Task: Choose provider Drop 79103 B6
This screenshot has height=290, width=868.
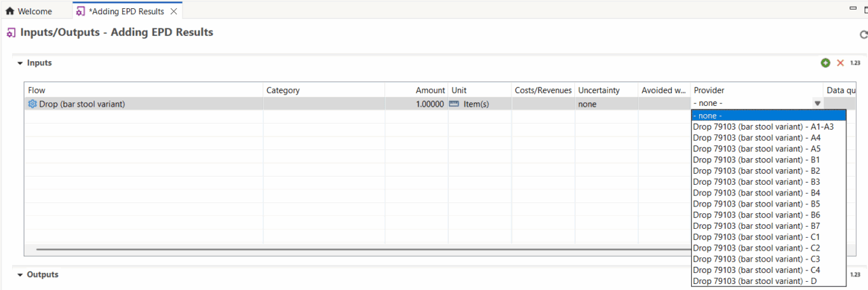Action: 768,215
